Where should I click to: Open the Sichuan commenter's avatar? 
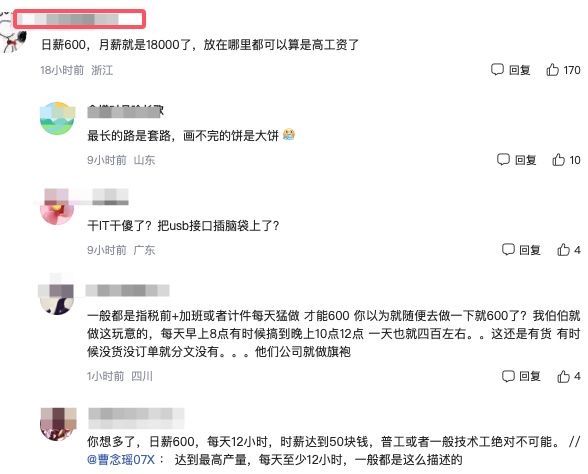tap(57, 299)
